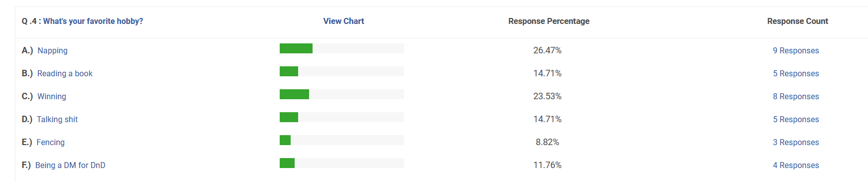Click the green bar for Fencing
868x182 pixels.
point(285,140)
